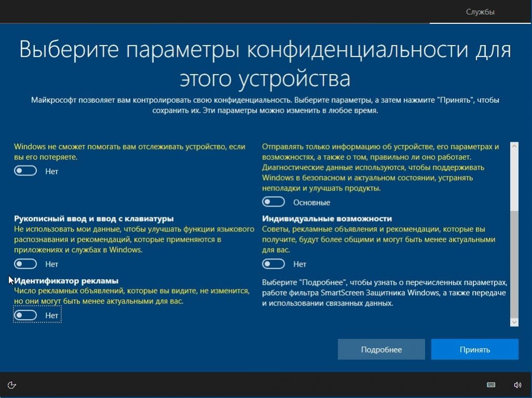
Task: Toggle the device tracking switch
Action: tap(25, 171)
